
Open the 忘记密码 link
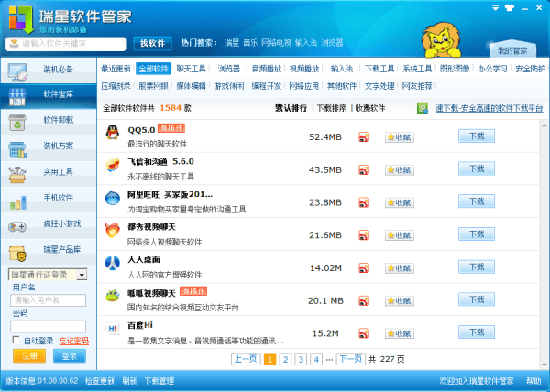click(x=73, y=341)
